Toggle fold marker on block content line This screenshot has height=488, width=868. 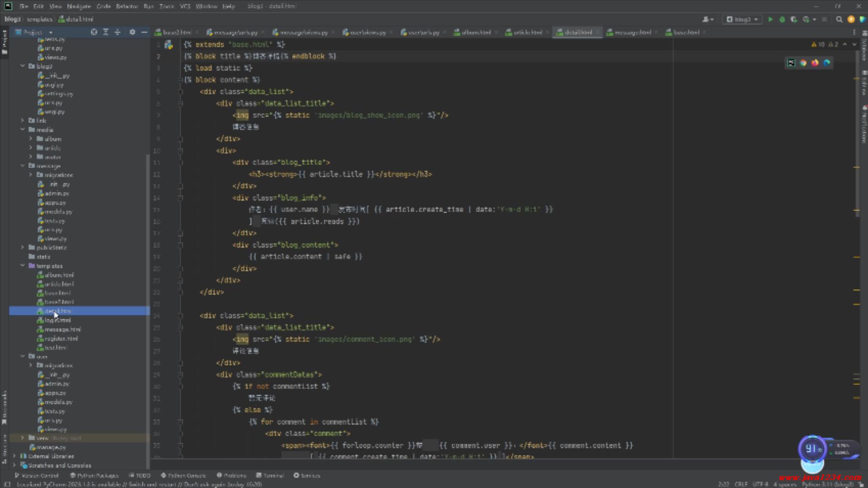coord(180,80)
